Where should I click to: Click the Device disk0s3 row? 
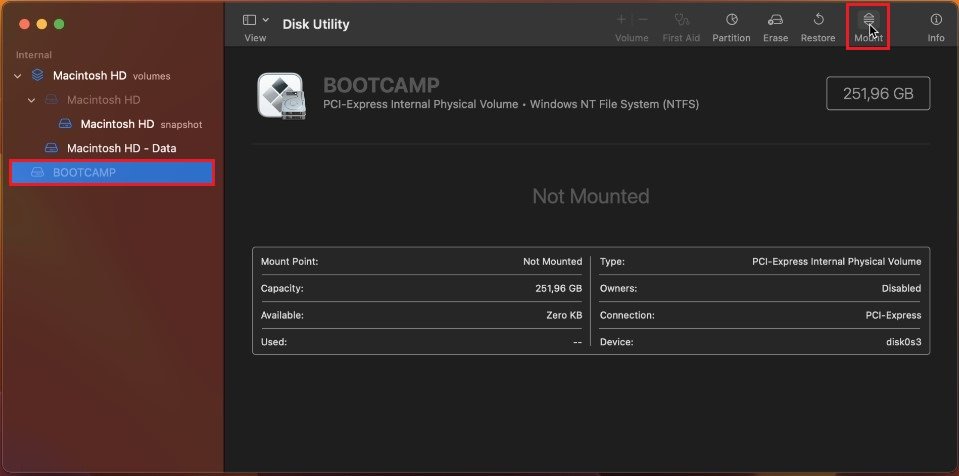point(761,342)
